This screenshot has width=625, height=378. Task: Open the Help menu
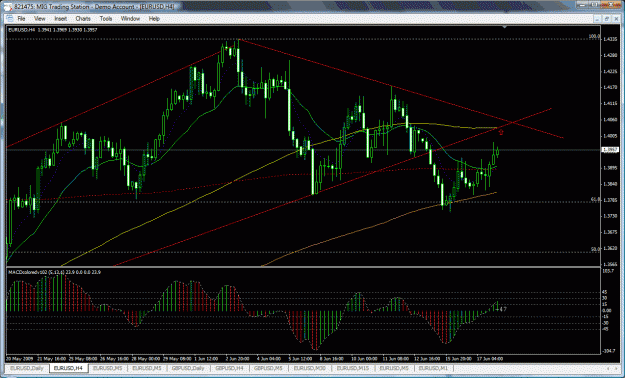(x=154, y=19)
